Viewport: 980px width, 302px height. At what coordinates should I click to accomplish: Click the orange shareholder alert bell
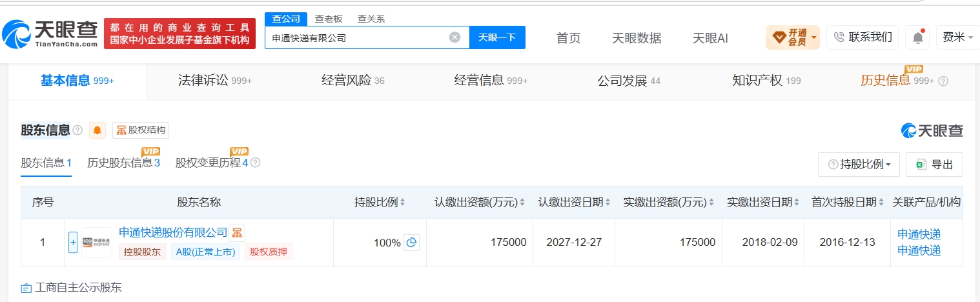click(97, 130)
